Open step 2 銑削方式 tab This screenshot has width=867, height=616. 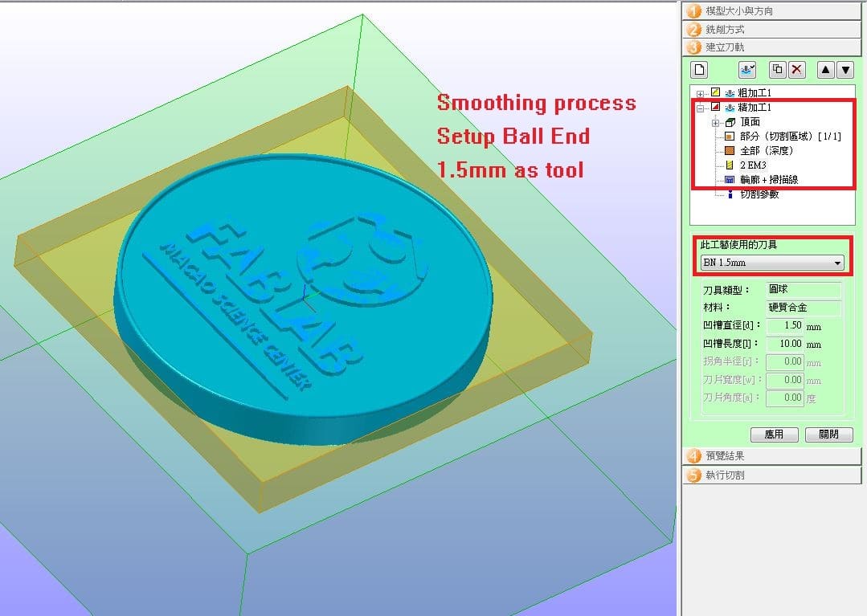(x=772, y=29)
